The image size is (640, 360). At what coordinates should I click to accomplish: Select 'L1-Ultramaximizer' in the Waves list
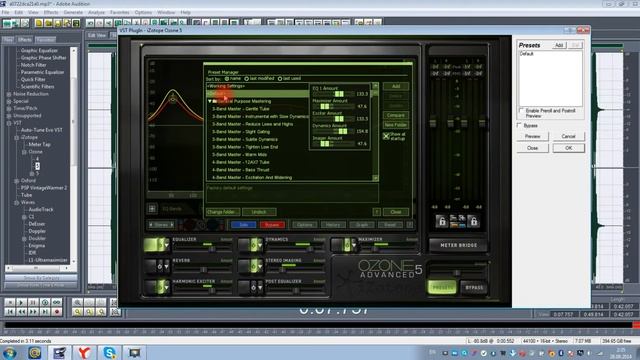pyautogui.click(x=47, y=260)
